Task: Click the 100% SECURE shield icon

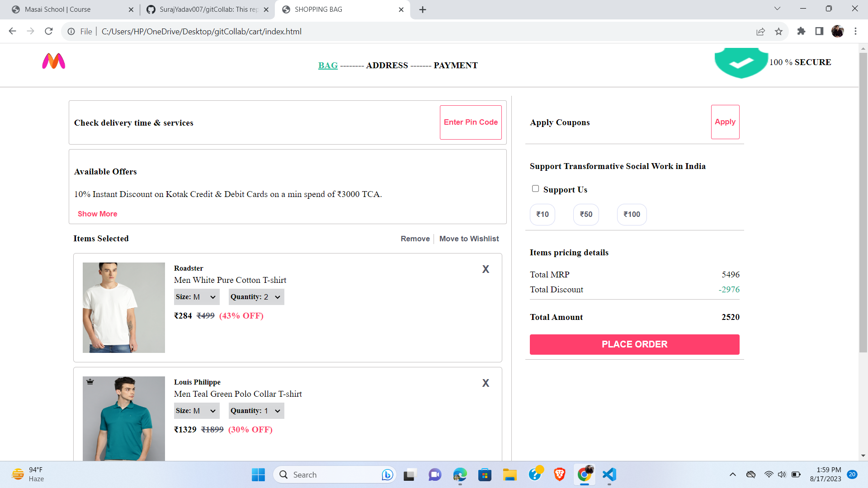Action: click(x=741, y=63)
